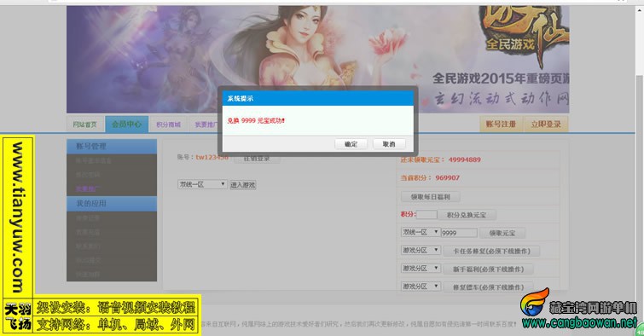Select the 账号管理 sidebar header

coord(112,146)
